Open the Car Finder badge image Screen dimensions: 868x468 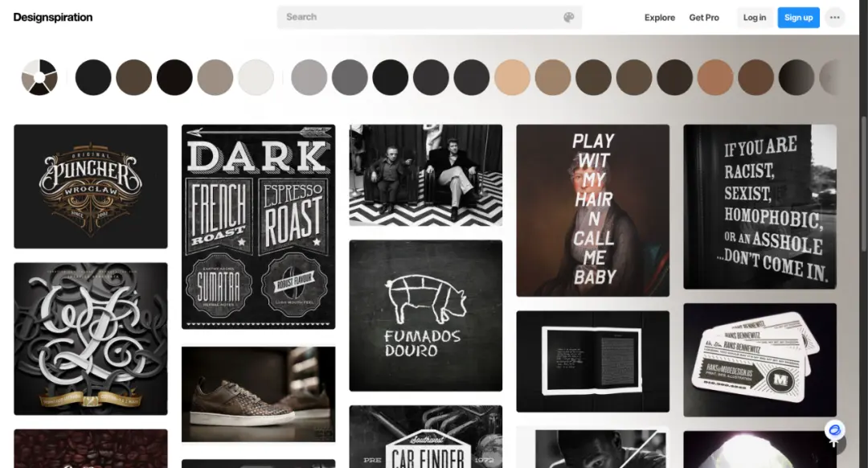pos(426,437)
